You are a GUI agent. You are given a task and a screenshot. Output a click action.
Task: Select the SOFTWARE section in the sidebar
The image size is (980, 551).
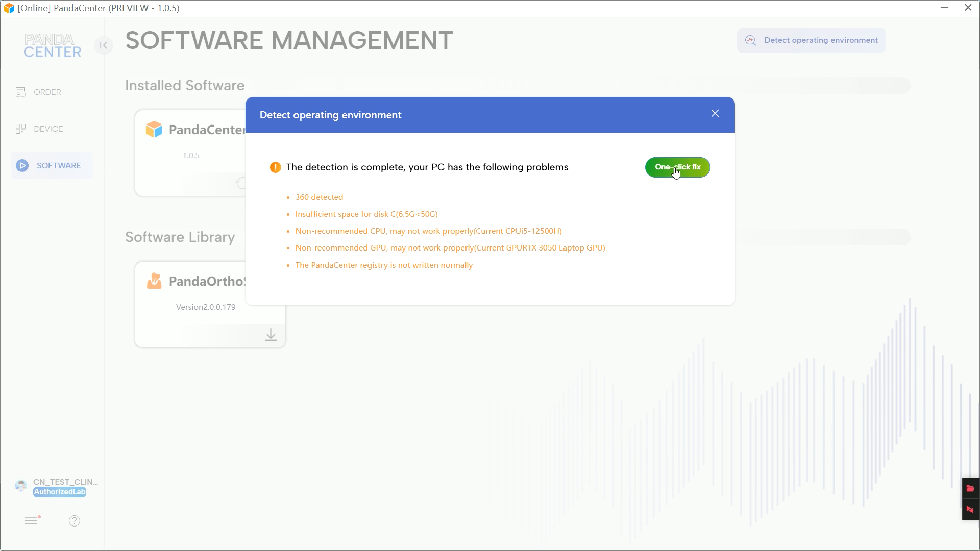click(x=52, y=166)
